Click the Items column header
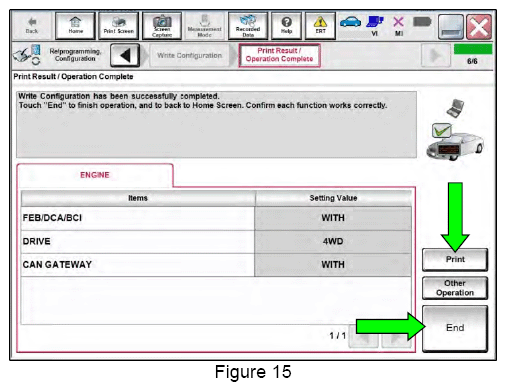Viewport: 506px width, 391px height. click(x=138, y=198)
